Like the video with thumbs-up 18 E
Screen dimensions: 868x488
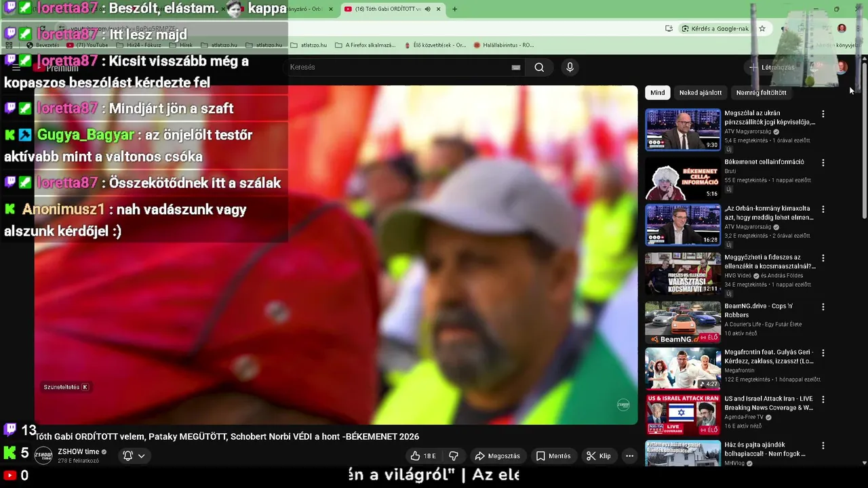(423, 456)
